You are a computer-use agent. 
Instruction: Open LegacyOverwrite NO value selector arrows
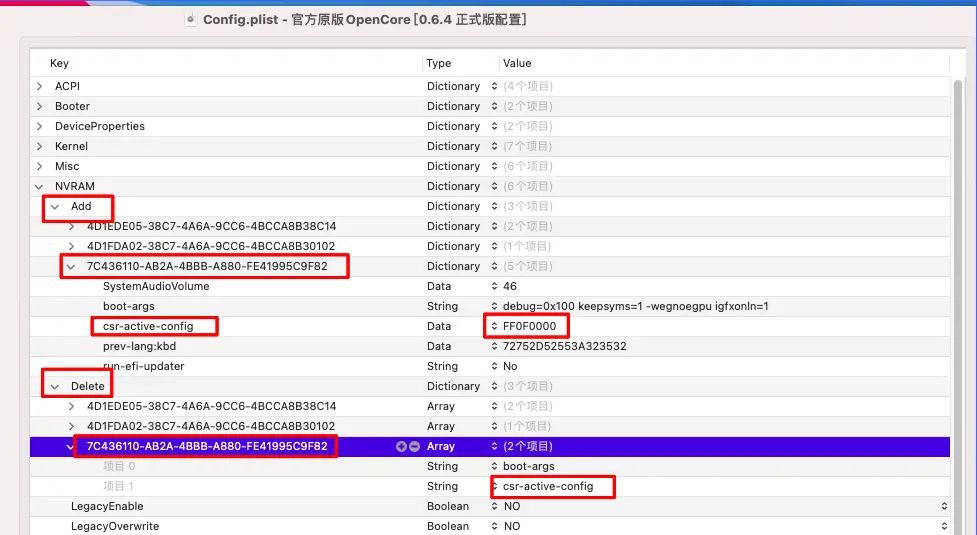pos(944,526)
